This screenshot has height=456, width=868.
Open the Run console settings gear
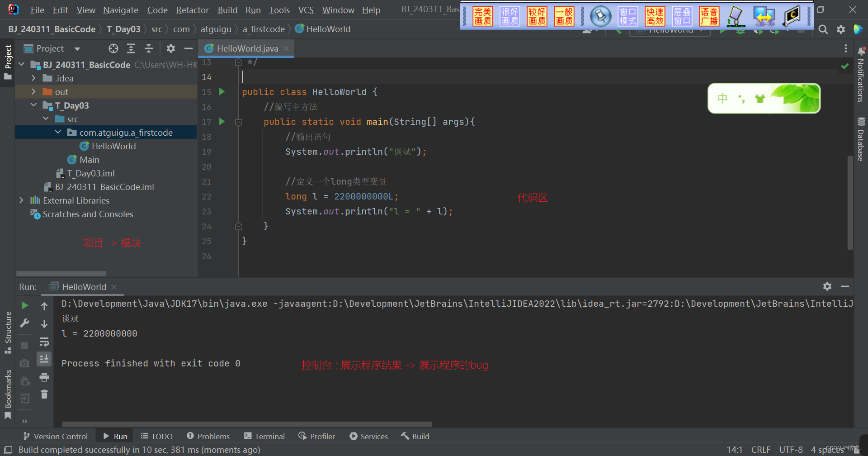tap(827, 286)
